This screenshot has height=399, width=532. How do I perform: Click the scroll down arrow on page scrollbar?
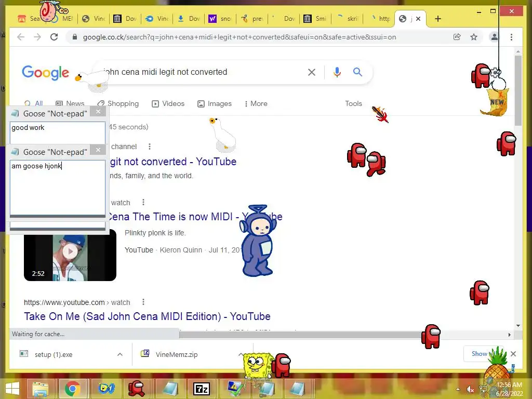click(x=518, y=326)
